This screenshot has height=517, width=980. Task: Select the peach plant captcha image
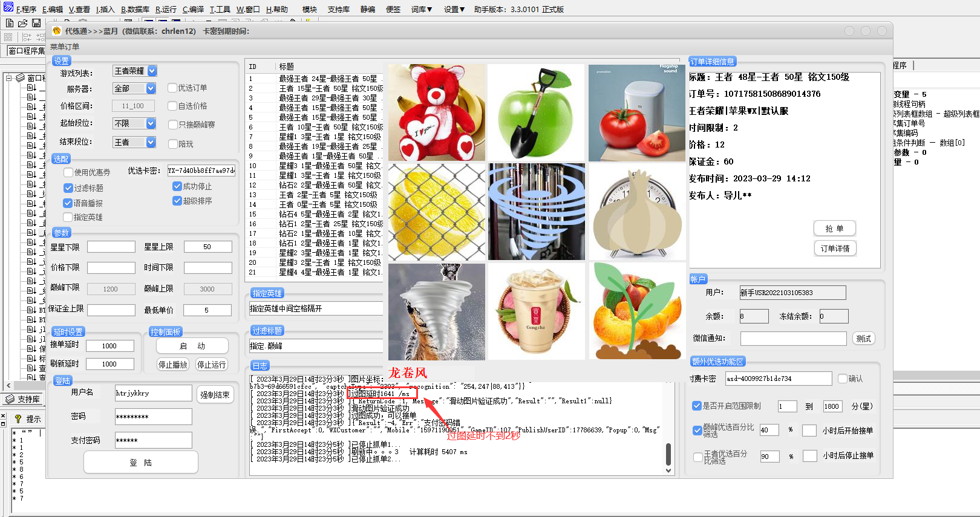tap(636, 311)
